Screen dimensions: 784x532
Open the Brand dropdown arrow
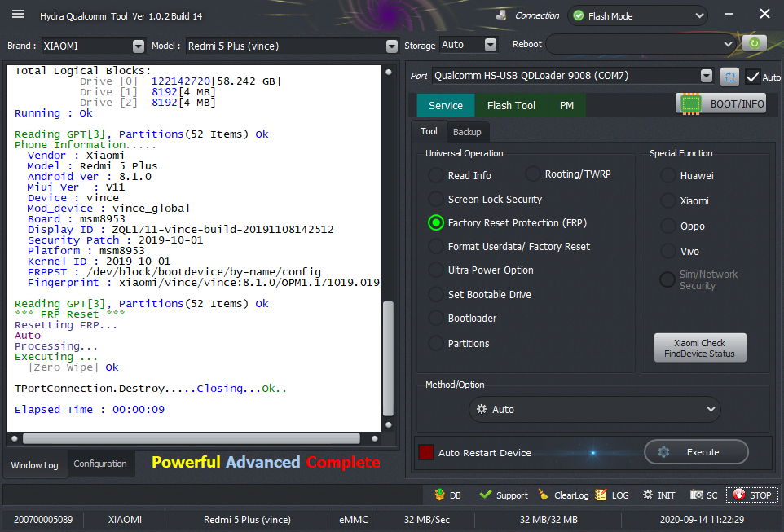[x=139, y=46]
